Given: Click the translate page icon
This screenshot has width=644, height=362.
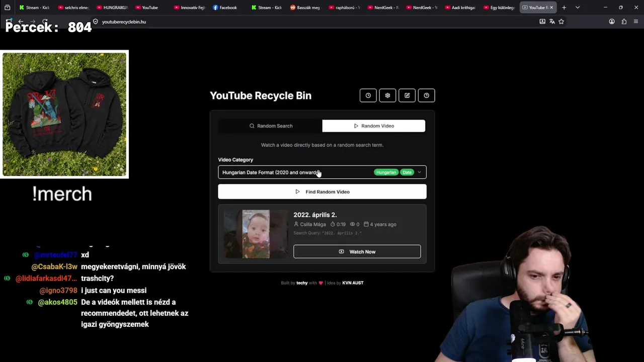Looking at the screenshot, I should (552, 22).
